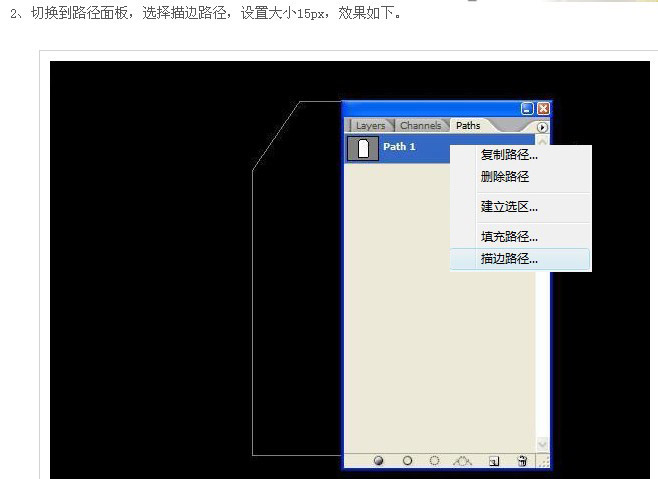Click the Path 1 thumbnail

[x=362, y=149]
